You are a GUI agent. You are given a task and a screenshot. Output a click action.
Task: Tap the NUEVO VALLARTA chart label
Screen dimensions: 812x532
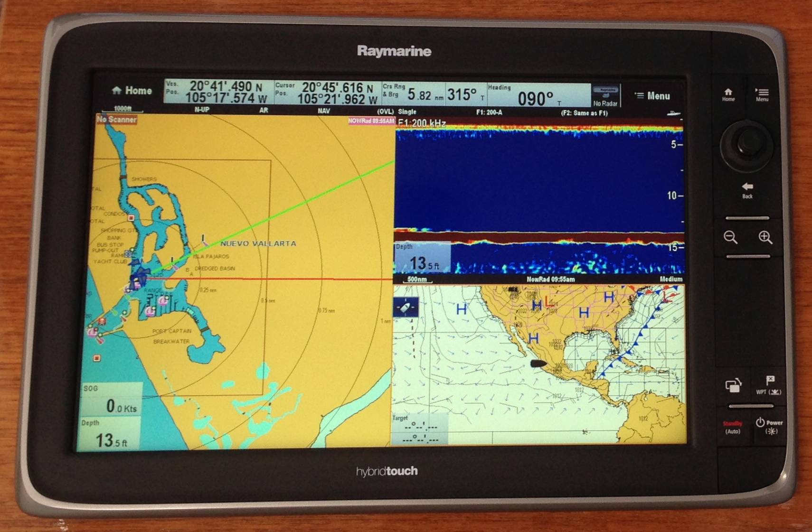pos(258,243)
